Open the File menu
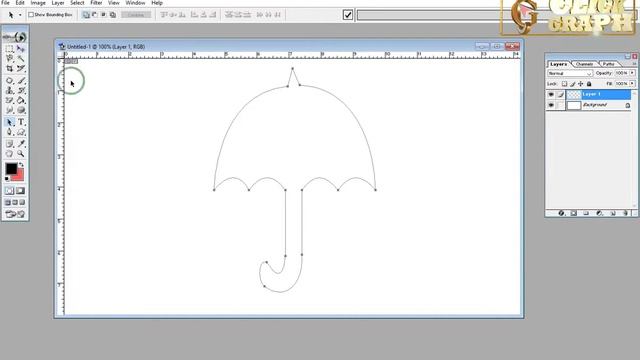 (5, 3)
